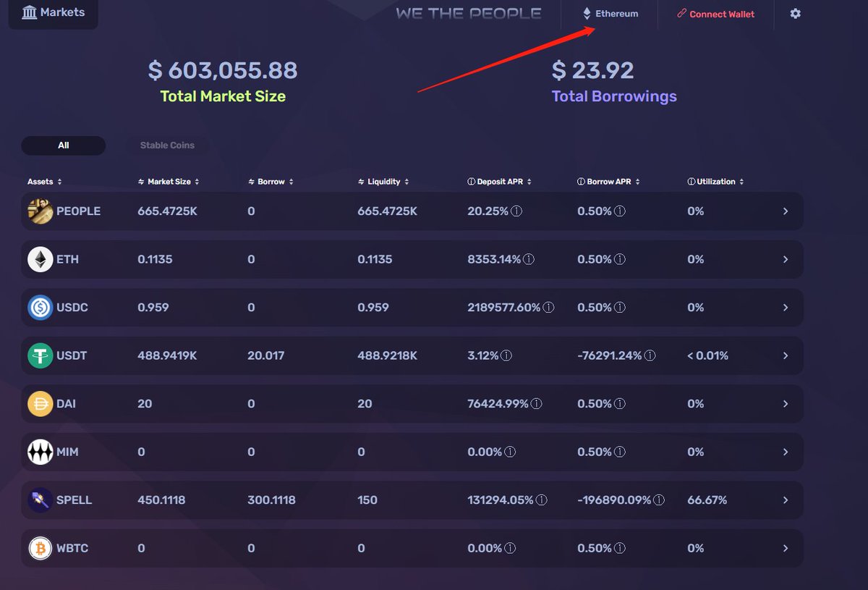The height and width of the screenshot is (590, 868).
Task: Sort table by Deposit APR column
Action: click(x=500, y=182)
